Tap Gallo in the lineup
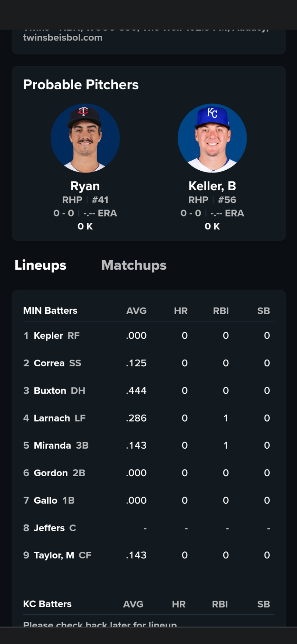This screenshot has height=644, width=297. point(45,501)
